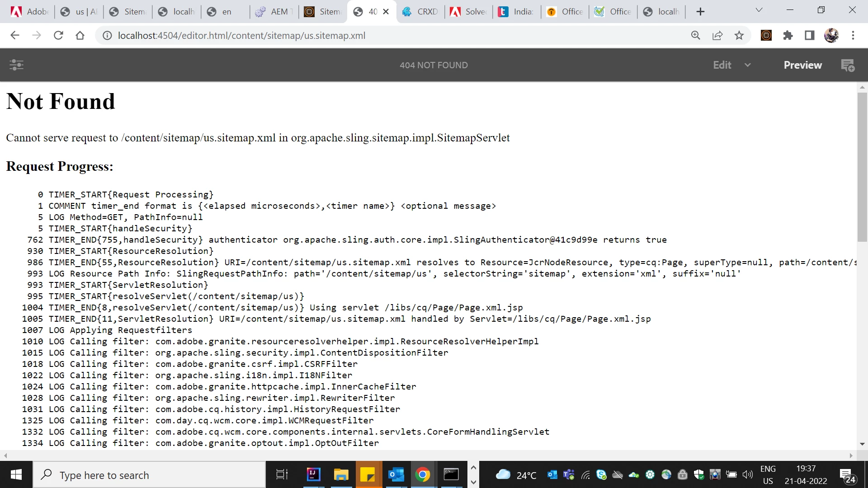Image resolution: width=868 pixels, height=488 pixels.
Task: Show hidden taskbar items up arrow
Action: click(473, 468)
